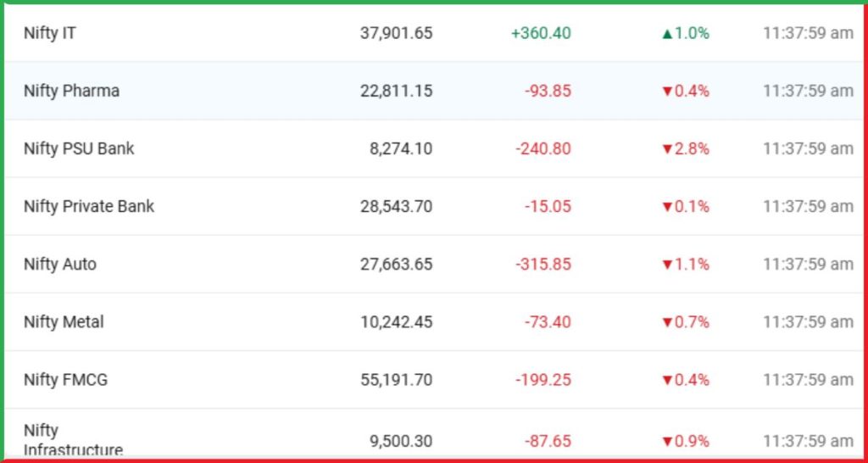The height and width of the screenshot is (463, 868).
Task: Click the red down arrow beside 0.9%
Action: [x=666, y=442]
